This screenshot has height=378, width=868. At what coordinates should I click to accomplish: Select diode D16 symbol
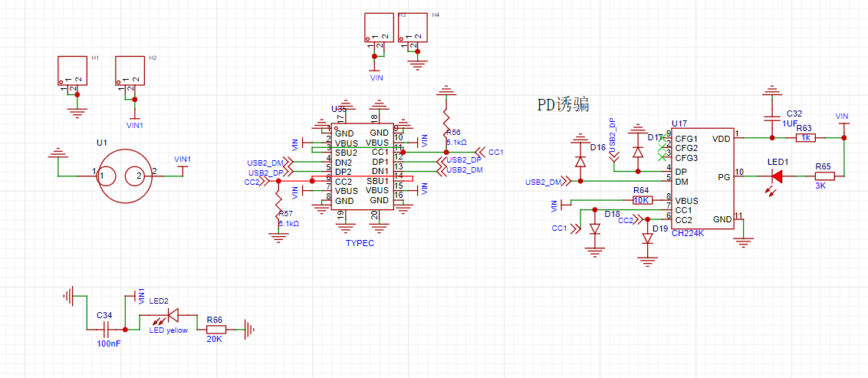coord(580,161)
